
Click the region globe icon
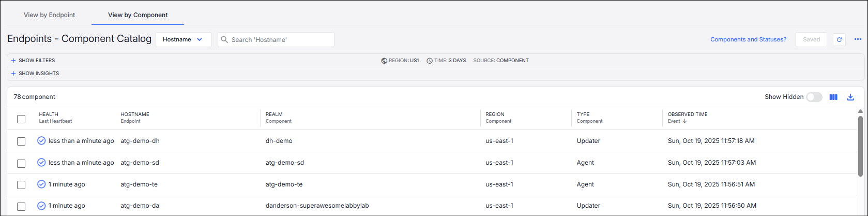click(384, 61)
